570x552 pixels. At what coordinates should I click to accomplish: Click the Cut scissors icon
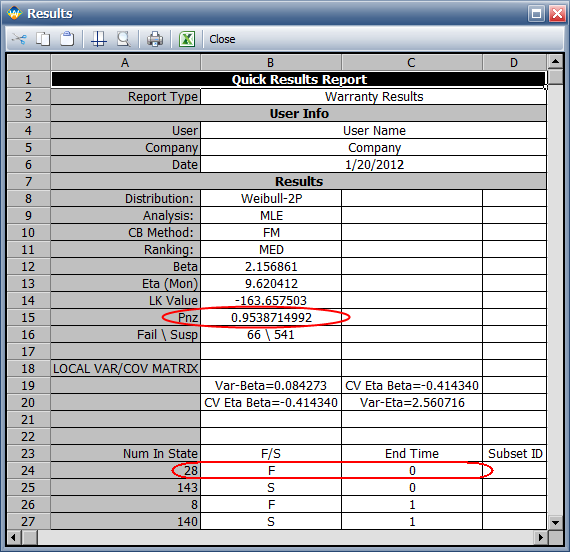(x=19, y=39)
